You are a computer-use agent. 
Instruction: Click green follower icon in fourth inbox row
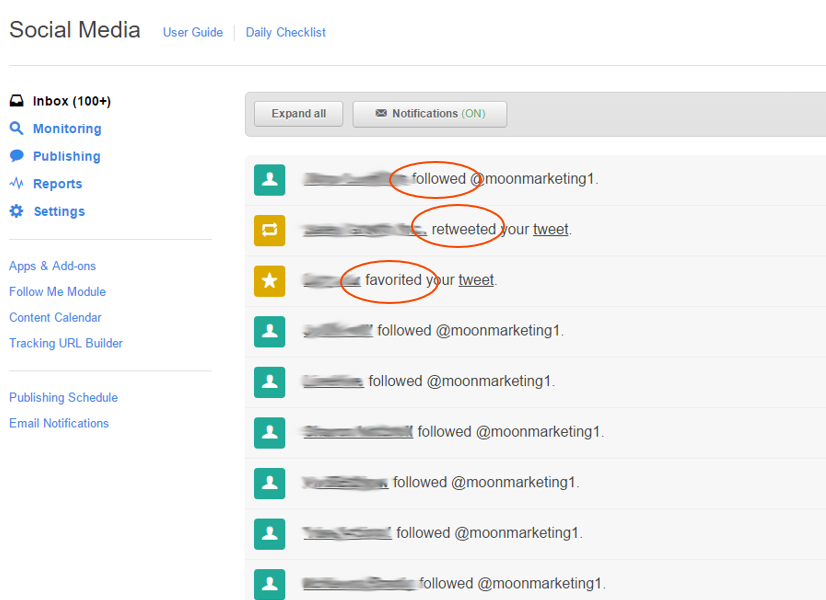(270, 331)
